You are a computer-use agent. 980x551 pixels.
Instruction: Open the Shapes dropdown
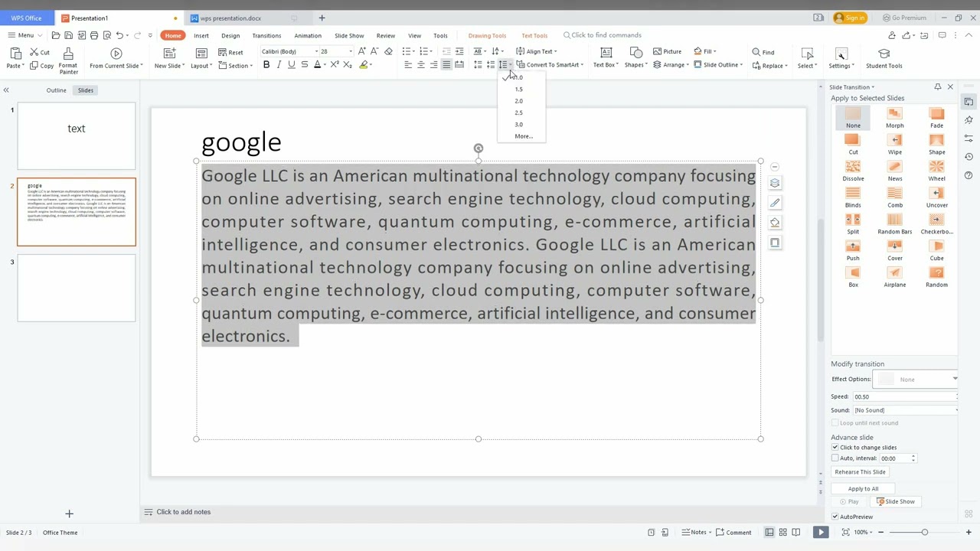635,59
